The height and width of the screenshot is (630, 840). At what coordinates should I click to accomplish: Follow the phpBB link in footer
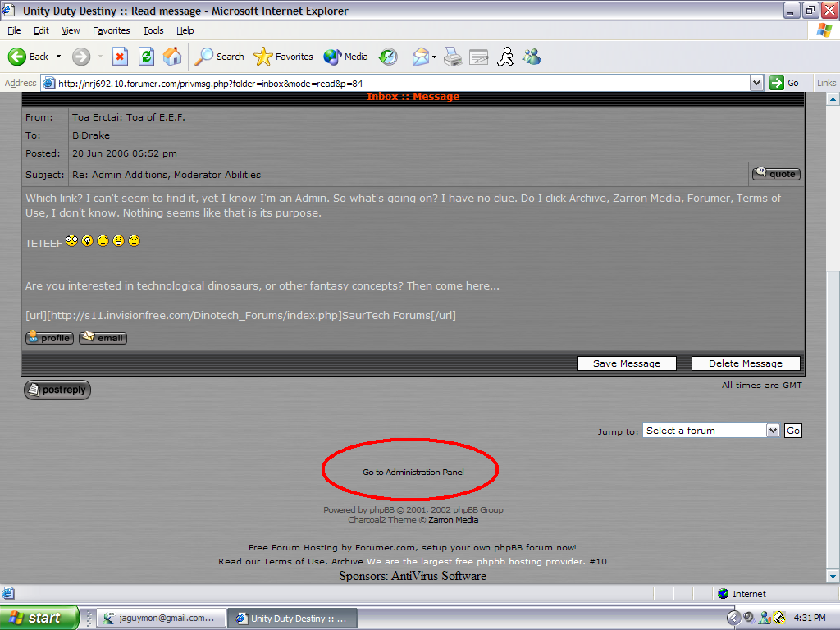(381, 510)
